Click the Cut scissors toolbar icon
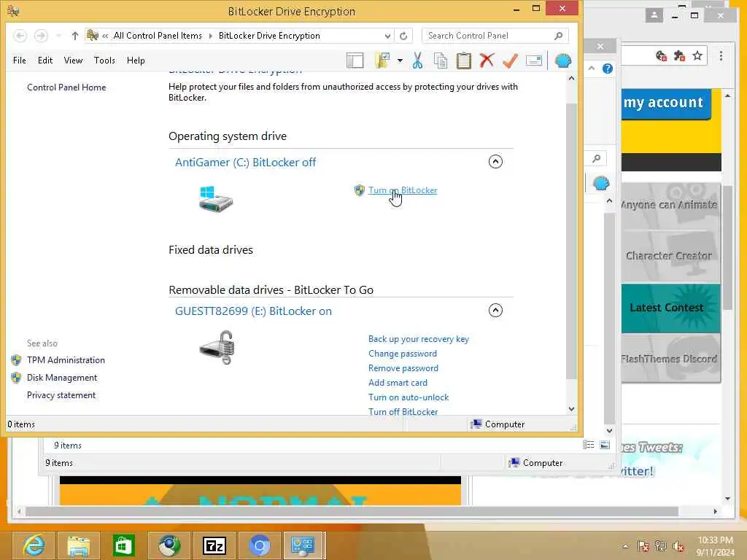747x560 pixels. tap(418, 61)
